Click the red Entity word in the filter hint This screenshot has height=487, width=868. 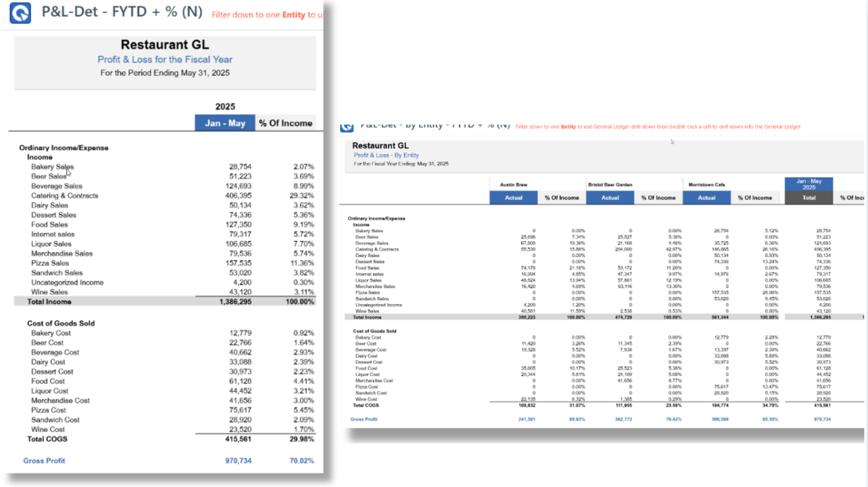pyautogui.click(x=293, y=15)
